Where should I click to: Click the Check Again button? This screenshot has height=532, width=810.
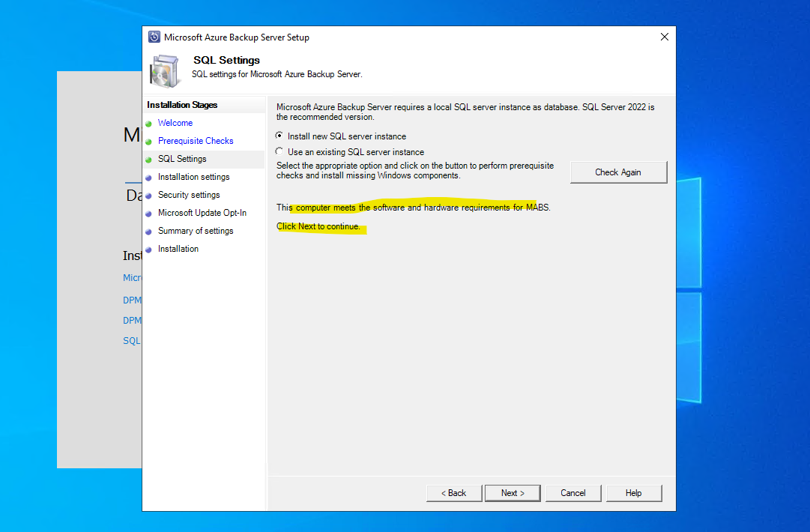pos(618,172)
